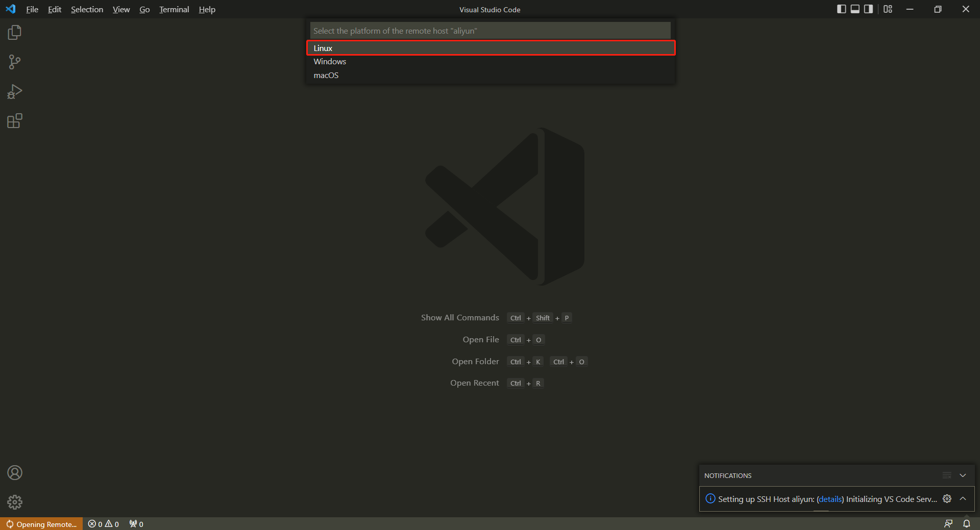This screenshot has width=980, height=530.
Task: Open the Terminal menu
Action: 174,9
